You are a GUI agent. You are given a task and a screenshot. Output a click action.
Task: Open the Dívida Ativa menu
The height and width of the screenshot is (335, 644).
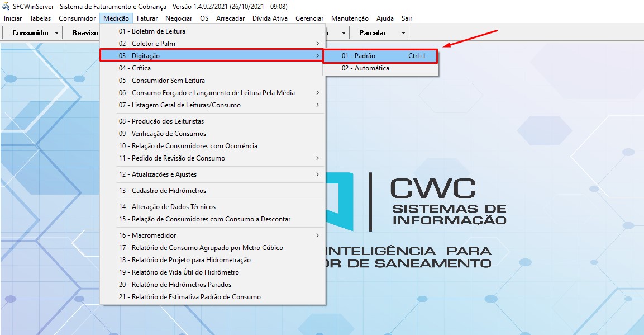[x=270, y=18]
